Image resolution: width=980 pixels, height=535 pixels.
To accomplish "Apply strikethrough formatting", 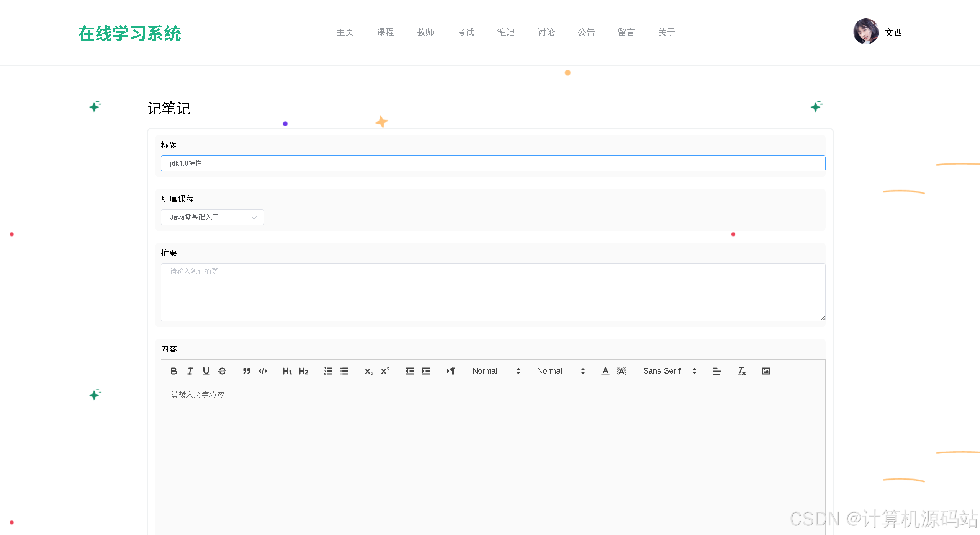I will tap(222, 371).
